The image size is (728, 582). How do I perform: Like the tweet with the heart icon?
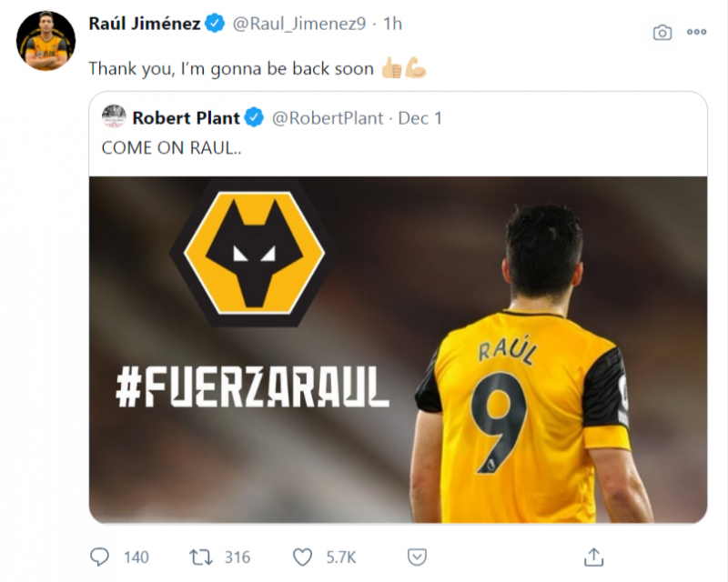(x=302, y=556)
